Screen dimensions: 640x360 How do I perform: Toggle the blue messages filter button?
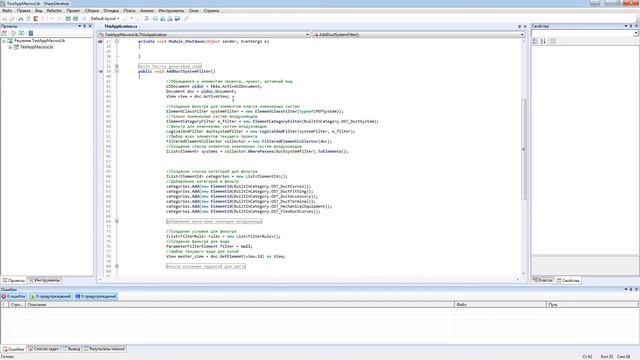coord(96,296)
